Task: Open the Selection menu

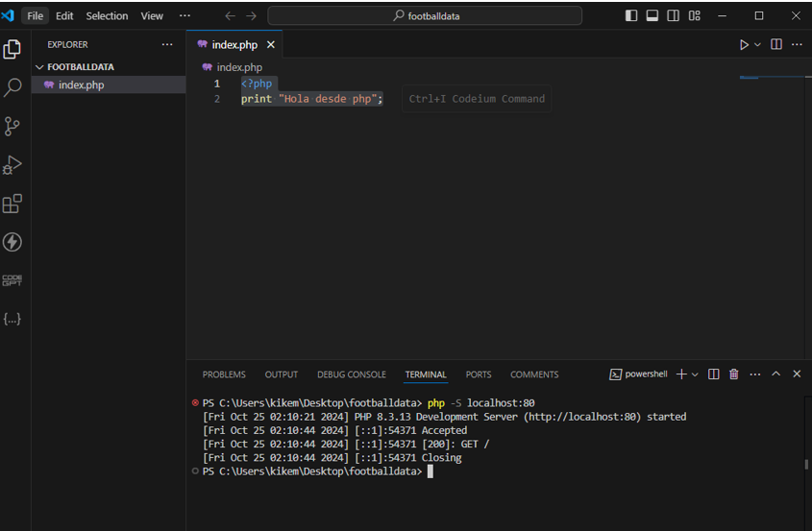Action: [x=107, y=16]
